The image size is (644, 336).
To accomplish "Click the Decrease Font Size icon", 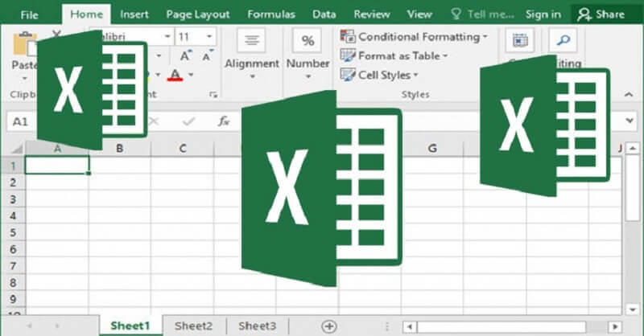I will click(204, 55).
